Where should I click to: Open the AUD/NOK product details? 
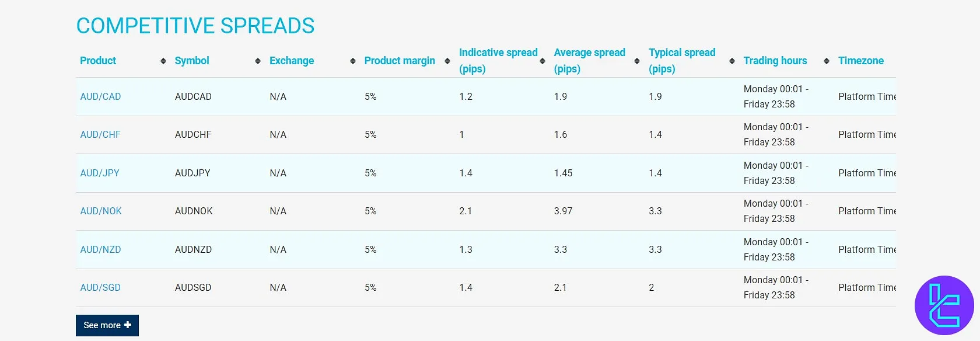(x=100, y=211)
